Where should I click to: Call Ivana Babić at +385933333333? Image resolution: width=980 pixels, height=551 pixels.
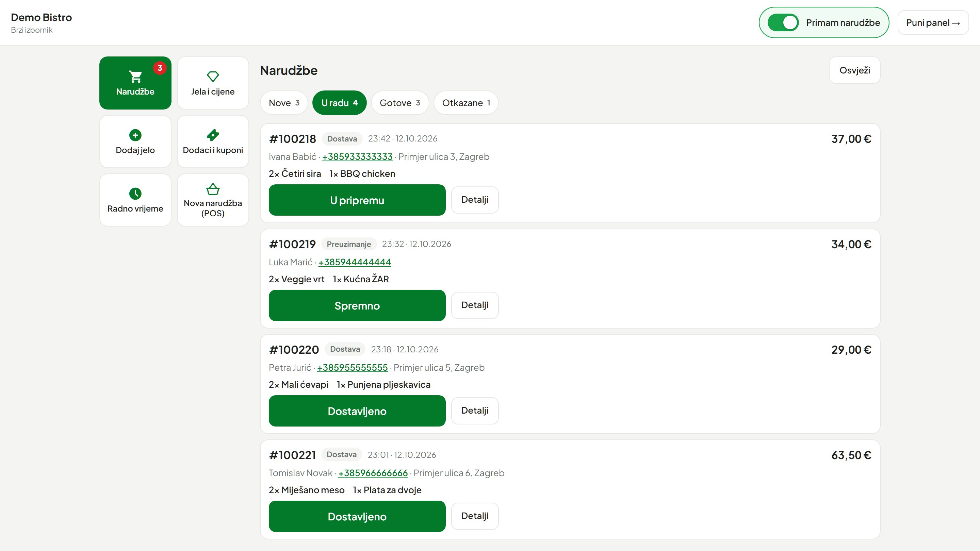click(x=357, y=157)
